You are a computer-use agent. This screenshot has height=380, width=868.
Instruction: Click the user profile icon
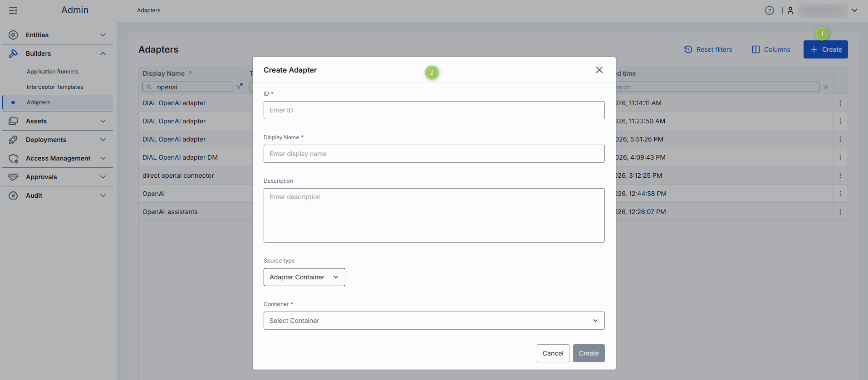[790, 10]
